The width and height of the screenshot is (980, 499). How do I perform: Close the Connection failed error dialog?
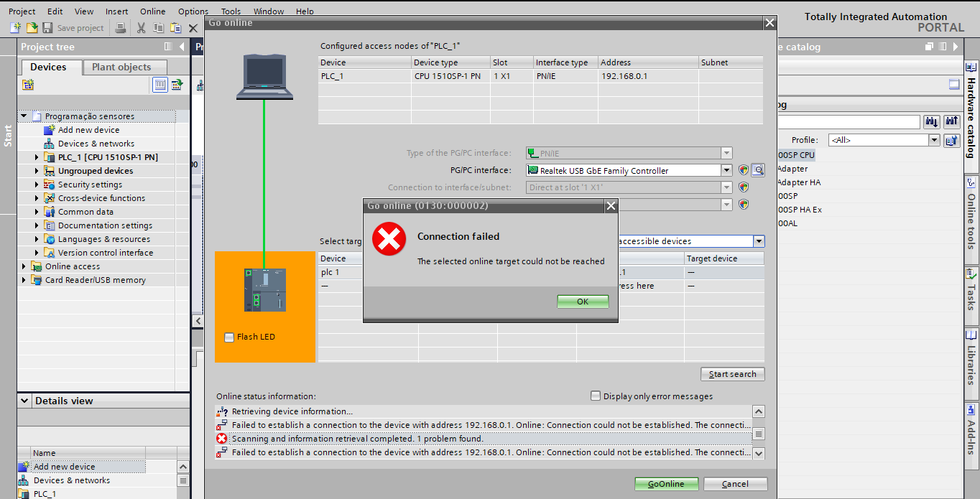611,205
